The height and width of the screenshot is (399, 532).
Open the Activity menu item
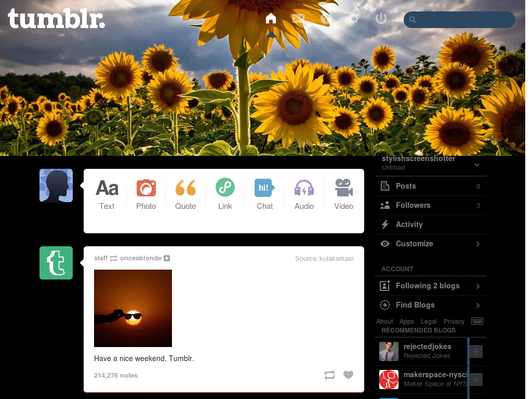tap(431, 224)
